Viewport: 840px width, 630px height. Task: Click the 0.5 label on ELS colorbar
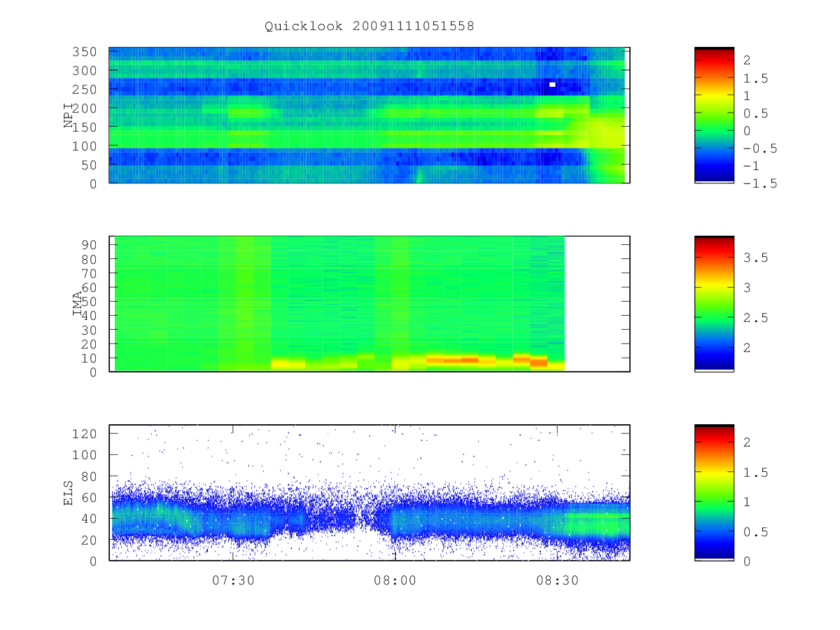tap(755, 532)
